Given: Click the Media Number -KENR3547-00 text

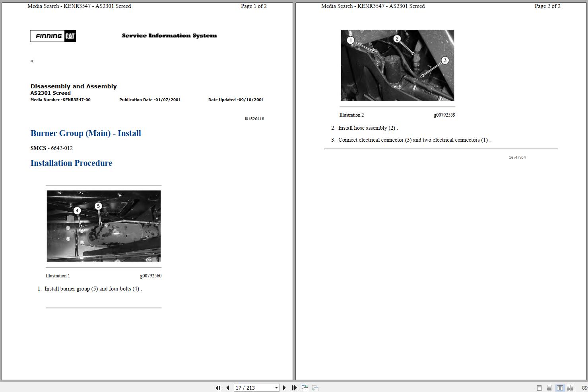Looking at the screenshot, I should click(60, 100).
